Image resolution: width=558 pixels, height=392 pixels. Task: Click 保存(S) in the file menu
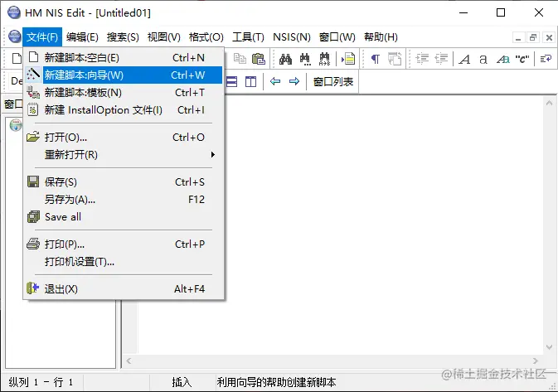pyautogui.click(x=124, y=182)
